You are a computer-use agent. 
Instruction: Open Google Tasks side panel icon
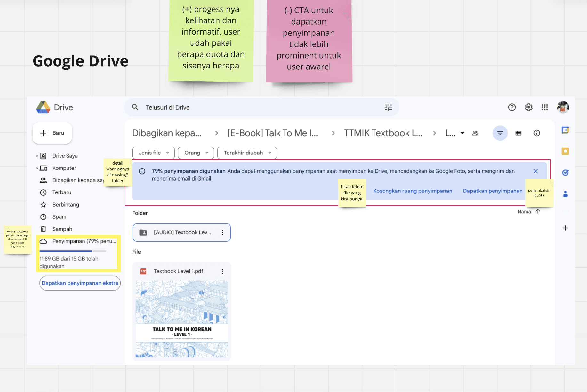(x=565, y=173)
